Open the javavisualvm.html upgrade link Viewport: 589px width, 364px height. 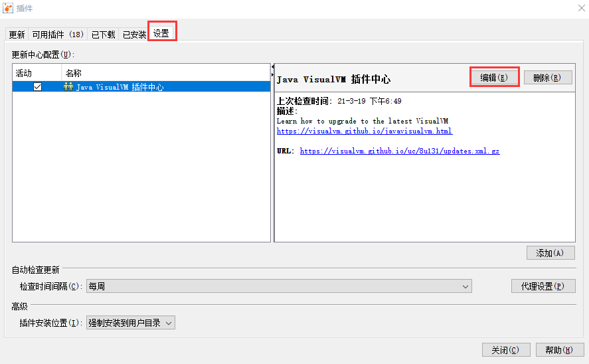click(365, 131)
